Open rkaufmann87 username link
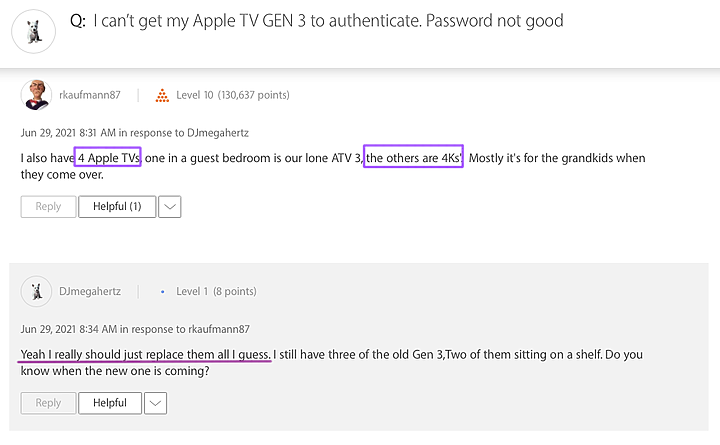 (x=90, y=95)
